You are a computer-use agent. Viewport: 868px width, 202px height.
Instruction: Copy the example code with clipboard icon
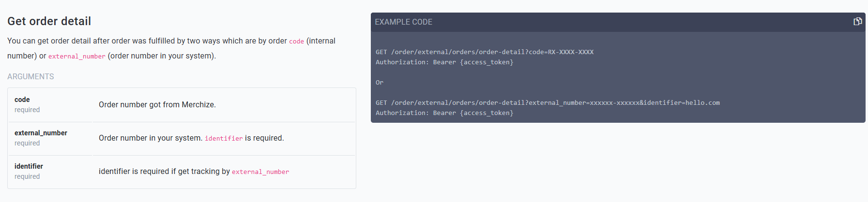pos(857,21)
